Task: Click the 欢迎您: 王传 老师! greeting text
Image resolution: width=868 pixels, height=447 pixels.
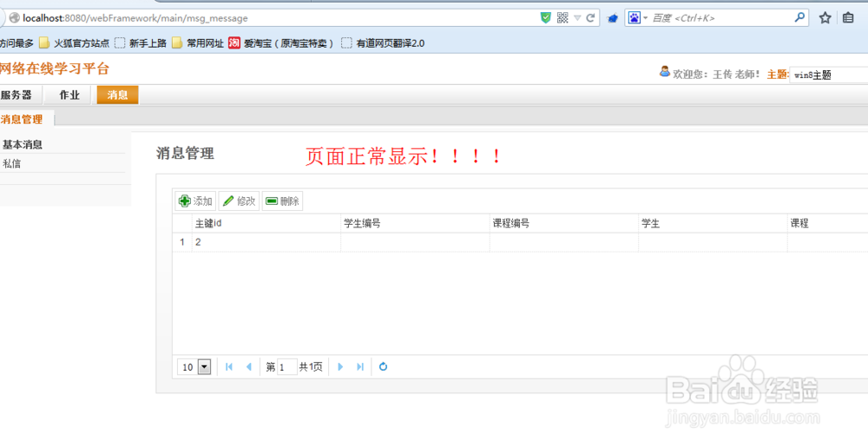Action: (717, 74)
